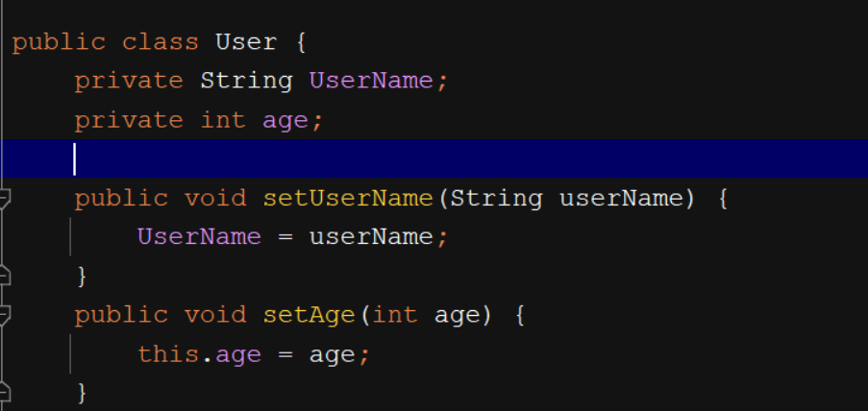Collapse the setAge method fold marker
This screenshot has height=411, width=868.
click(x=5, y=314)
